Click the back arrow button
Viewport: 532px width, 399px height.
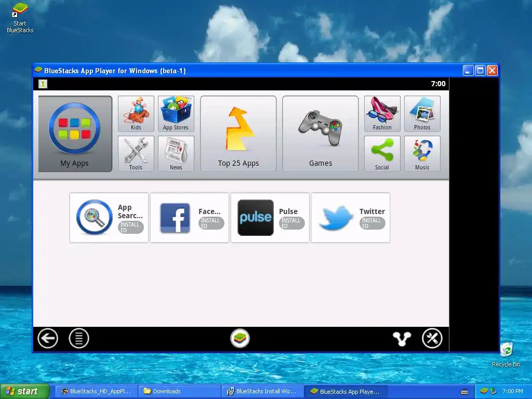(x=47, y=338)
